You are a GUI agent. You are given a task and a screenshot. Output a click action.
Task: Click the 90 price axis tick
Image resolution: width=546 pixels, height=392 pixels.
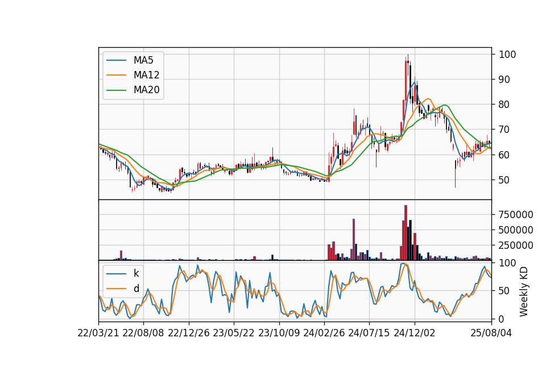click(503, 80)
